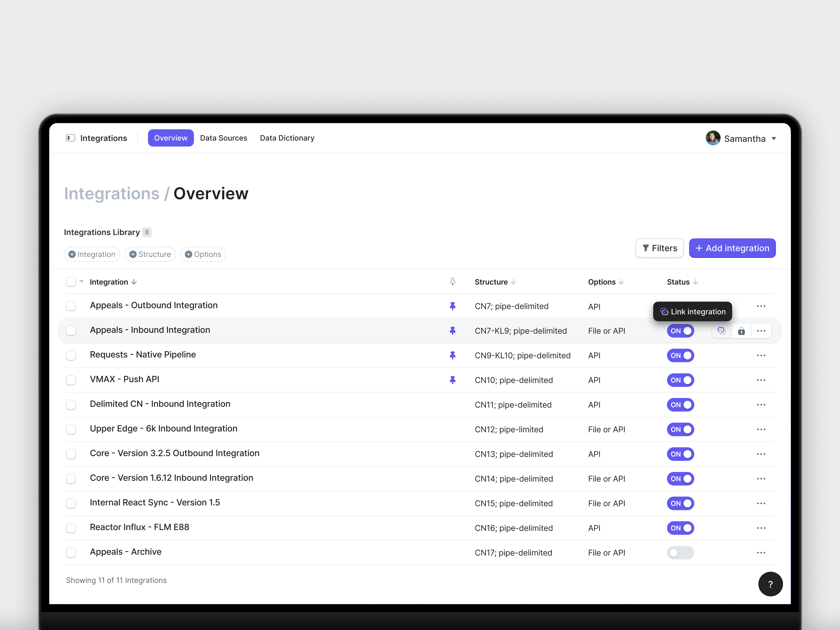Enable the status toggle for Appeals - Archive
The height and width of the screenshot is (630, 840).
(680, 553)
